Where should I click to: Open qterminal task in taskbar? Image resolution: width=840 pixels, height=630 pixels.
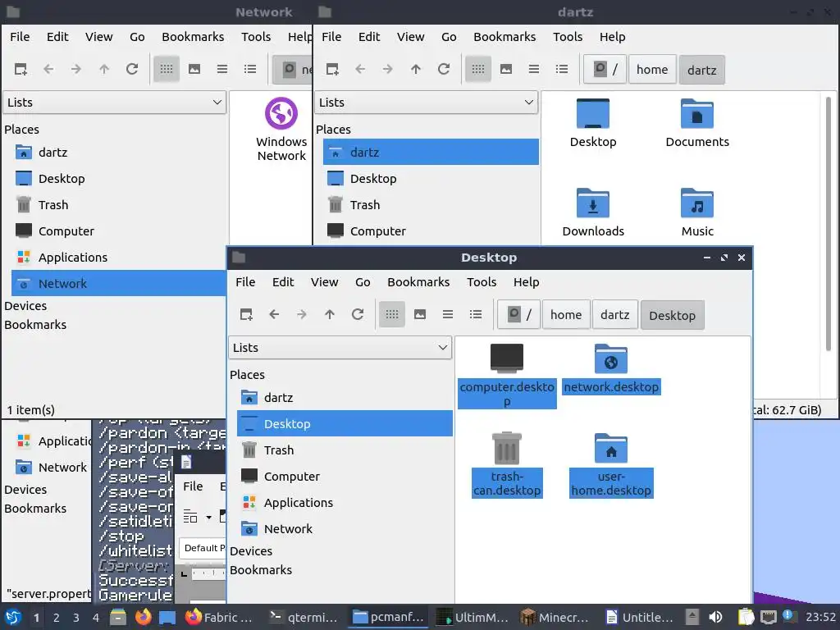click(304, 617)
